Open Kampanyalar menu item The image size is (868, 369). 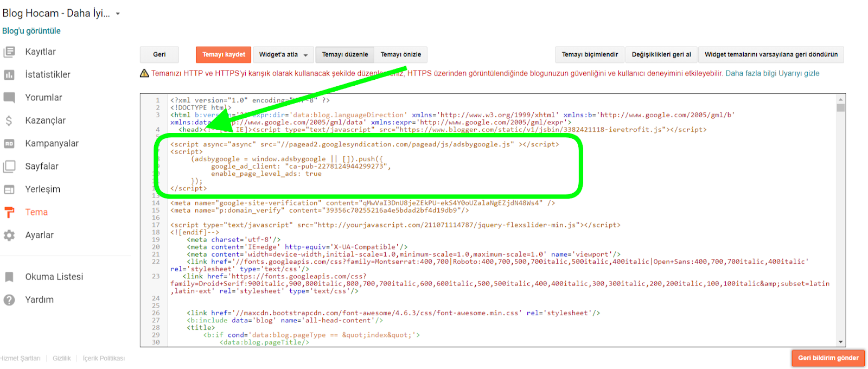pyautogui.click(x=52, y=143)
